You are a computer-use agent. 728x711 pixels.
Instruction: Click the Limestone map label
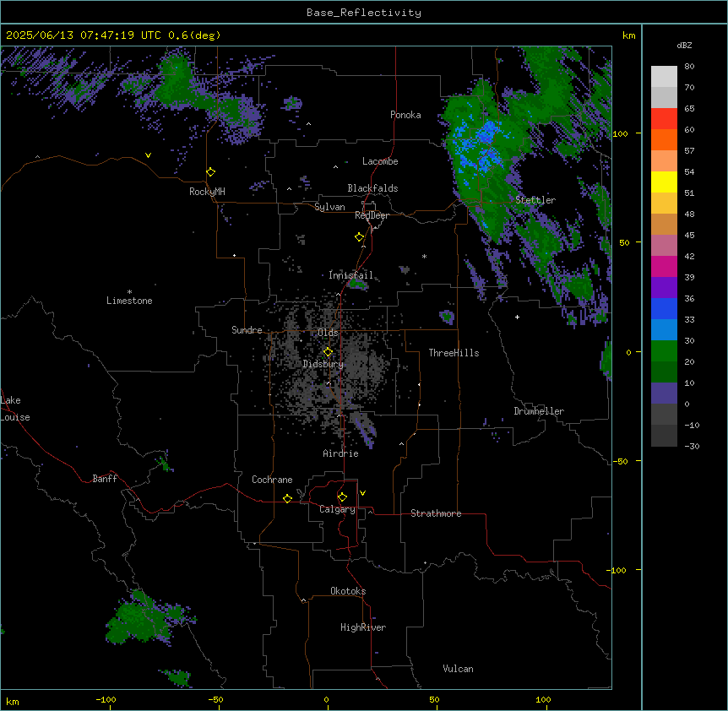[129, 301]
